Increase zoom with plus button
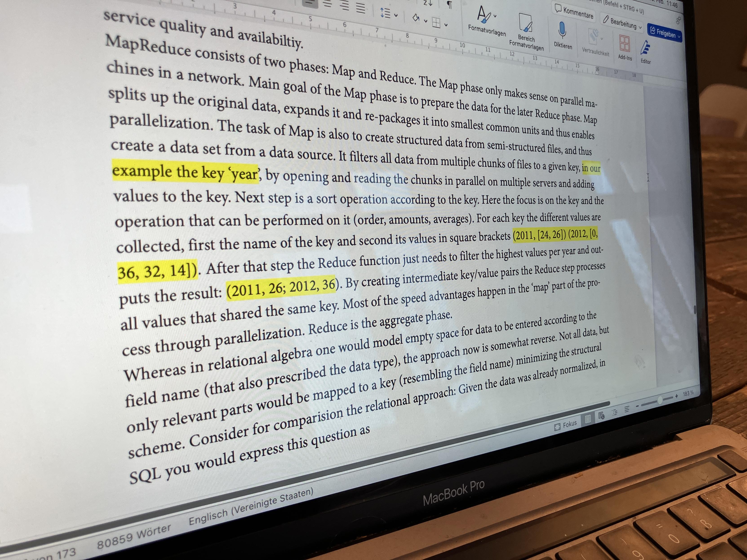This screenshot has width=747, height=560. pos(676,396)
